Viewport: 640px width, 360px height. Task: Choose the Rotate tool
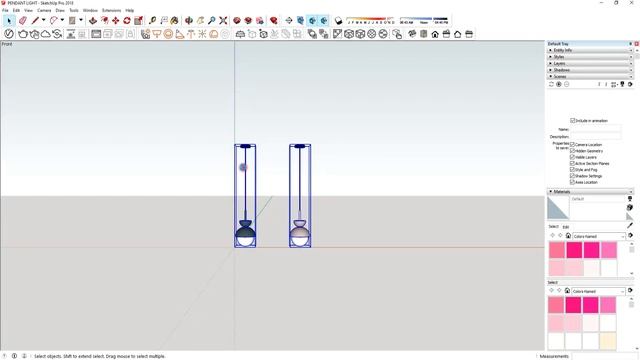[127, 20]
